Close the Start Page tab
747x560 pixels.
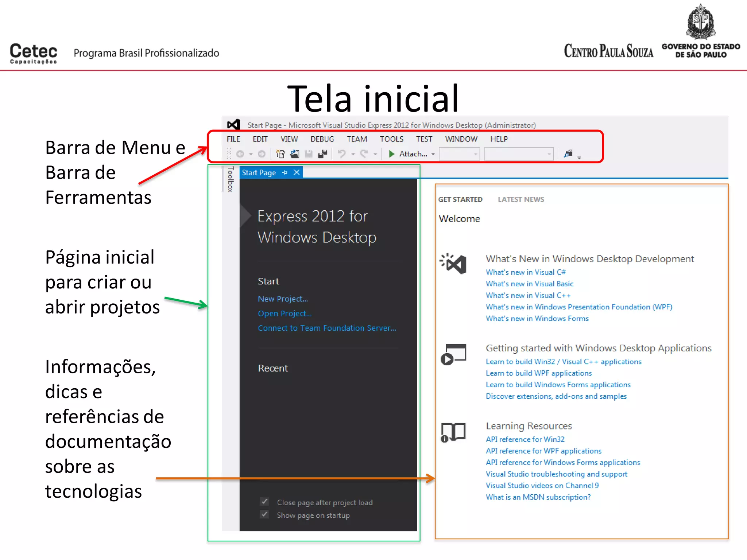point(297,172)
